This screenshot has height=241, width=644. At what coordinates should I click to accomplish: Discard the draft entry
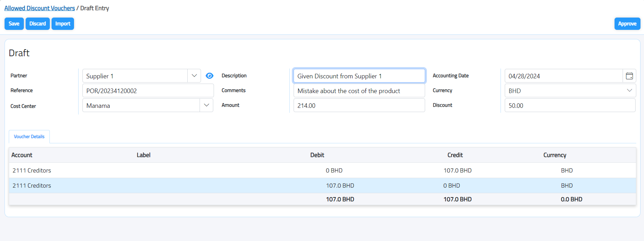point(38,24)
